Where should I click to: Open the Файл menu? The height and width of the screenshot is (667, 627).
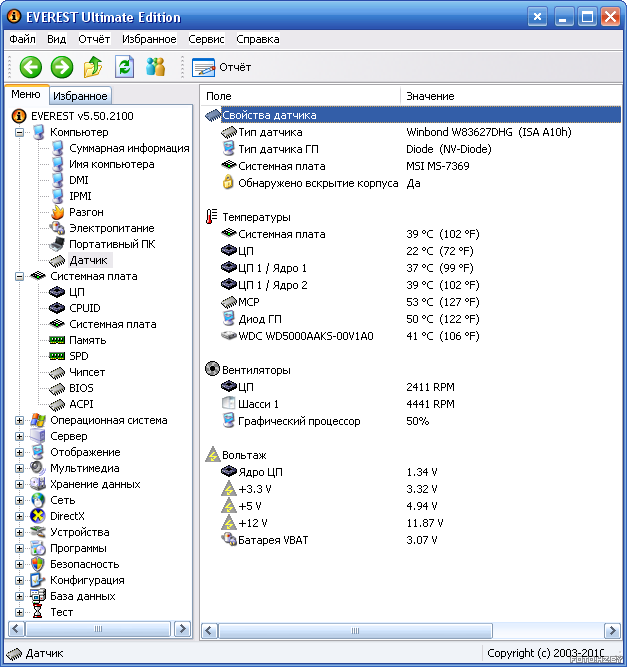tap(22, 39)
